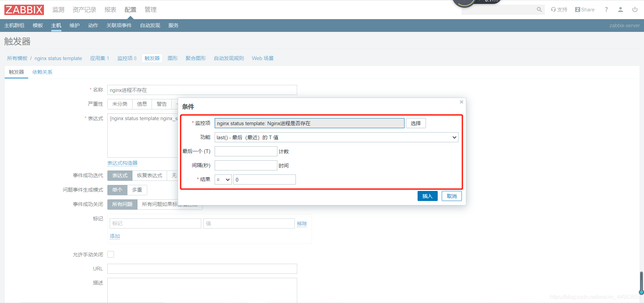Select severity 未分类
Image resolution: width=644 pixels, height=303 pixels.
click(120, 104)
